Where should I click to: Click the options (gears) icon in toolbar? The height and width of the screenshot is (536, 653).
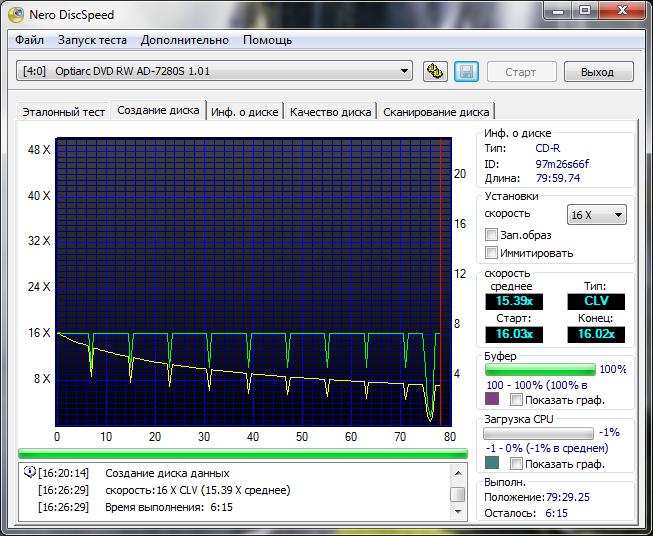pyautogui.click(x=435, y=71)
